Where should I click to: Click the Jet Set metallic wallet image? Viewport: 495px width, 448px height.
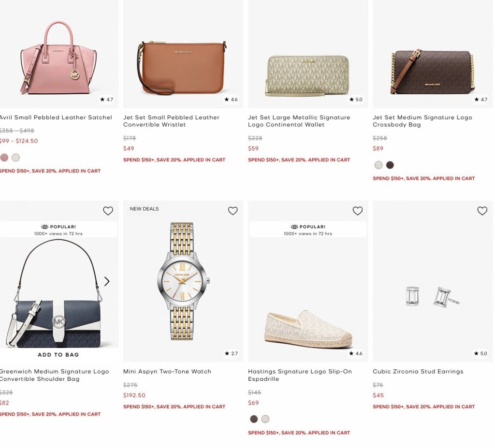pyautogui.click(x=308, y=75)
